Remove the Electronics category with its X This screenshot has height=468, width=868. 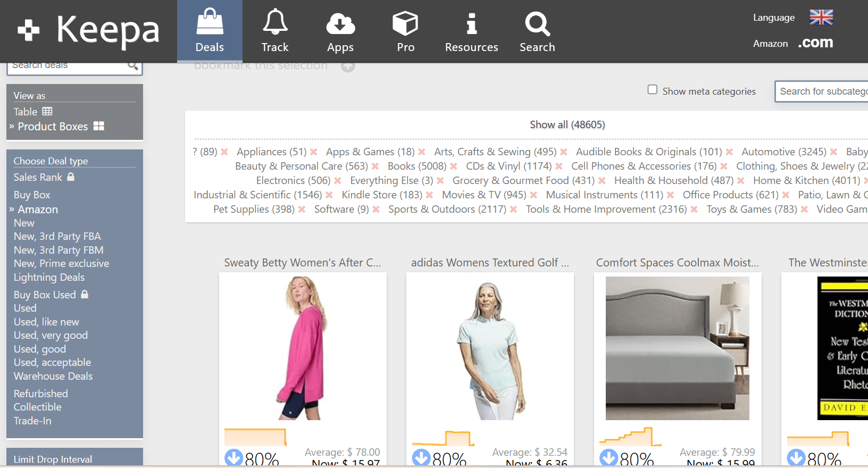(338, 181)
